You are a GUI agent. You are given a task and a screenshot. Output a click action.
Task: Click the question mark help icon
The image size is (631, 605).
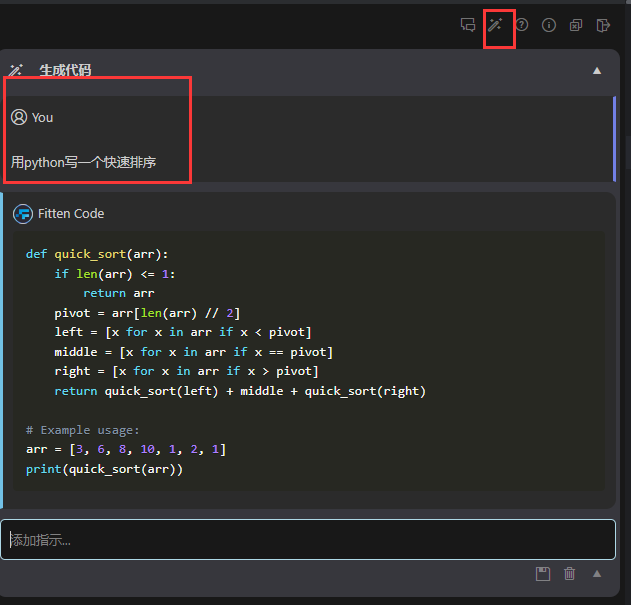tap(521, 25)
